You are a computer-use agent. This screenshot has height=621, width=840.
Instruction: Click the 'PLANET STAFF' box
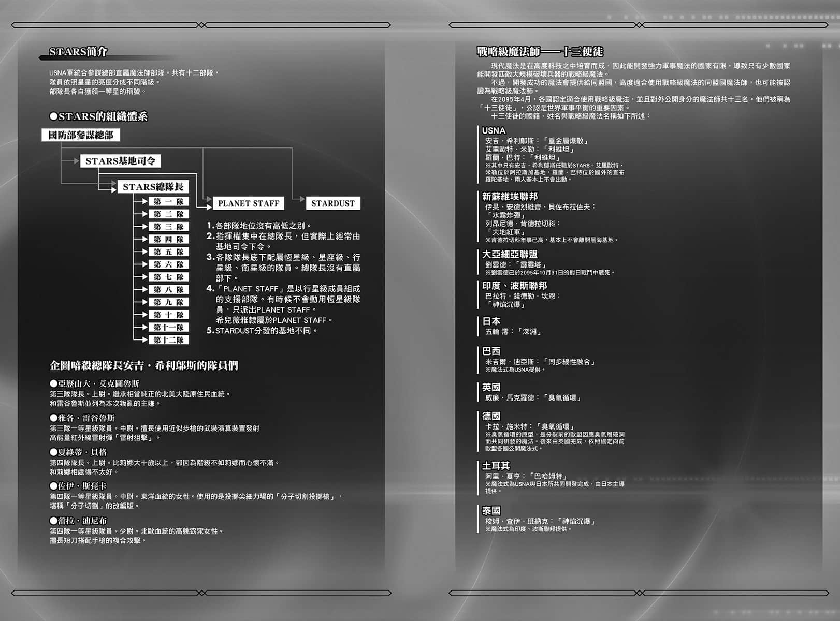coord(249,203)
